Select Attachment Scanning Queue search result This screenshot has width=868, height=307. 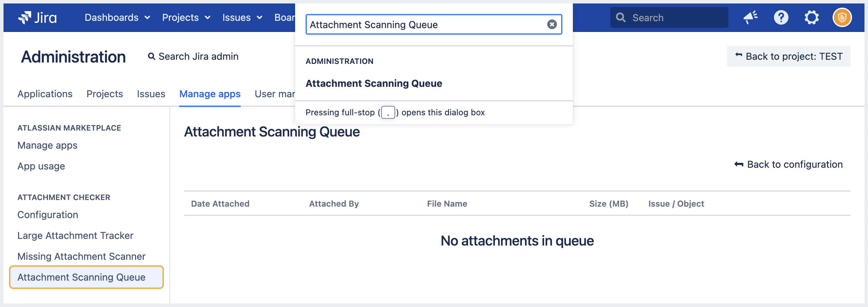[x=374, y=83]
